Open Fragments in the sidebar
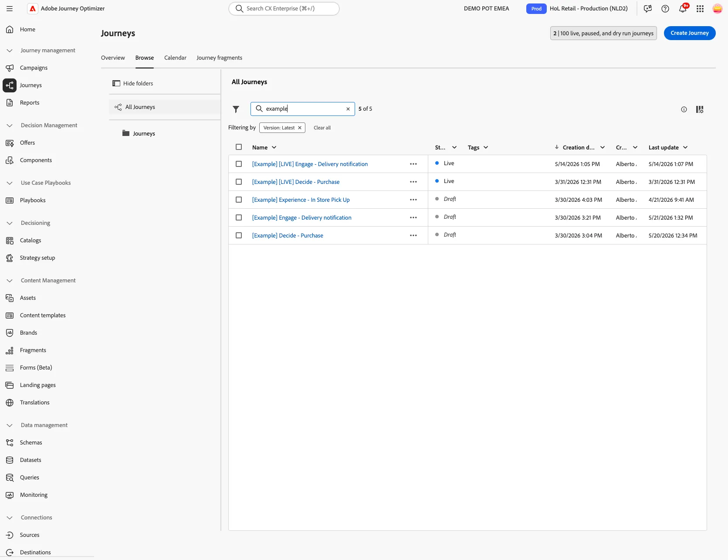 point(33,350)
